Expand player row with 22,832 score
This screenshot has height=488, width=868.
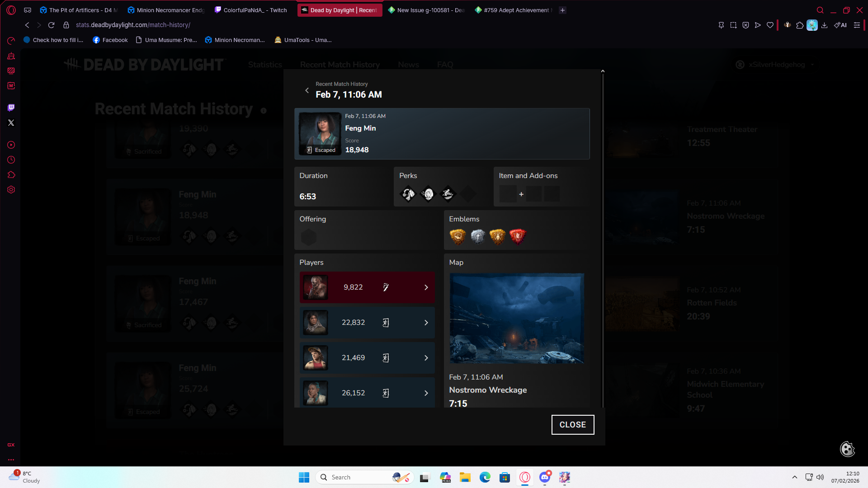click(426, 323)
